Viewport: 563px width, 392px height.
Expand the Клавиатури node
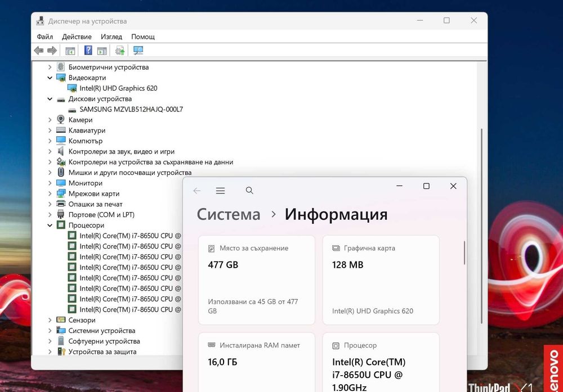tap(50, 130)
